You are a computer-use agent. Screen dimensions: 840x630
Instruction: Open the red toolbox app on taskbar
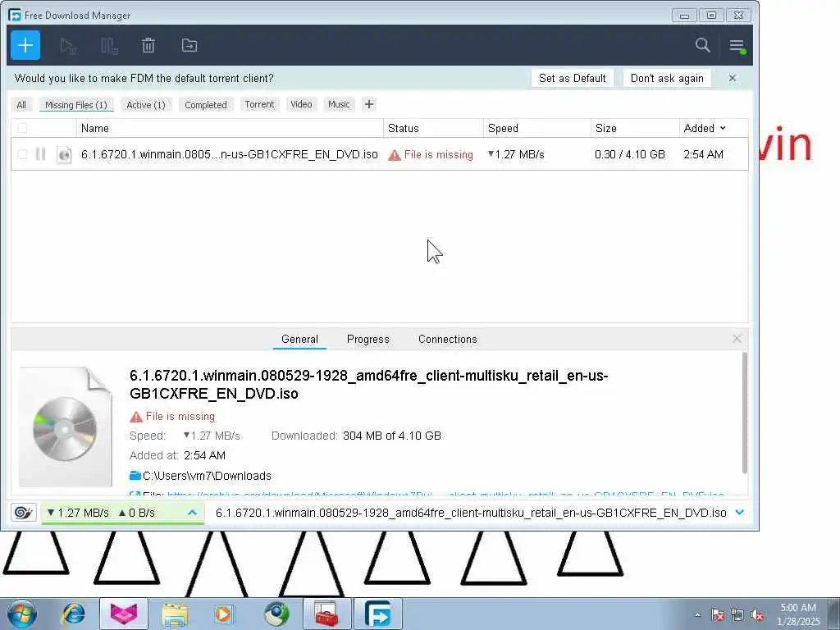326,614
